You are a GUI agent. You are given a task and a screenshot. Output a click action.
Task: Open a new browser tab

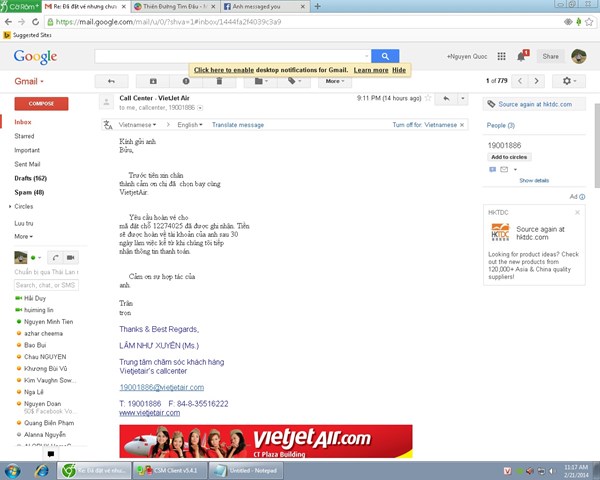click(318, 6)
